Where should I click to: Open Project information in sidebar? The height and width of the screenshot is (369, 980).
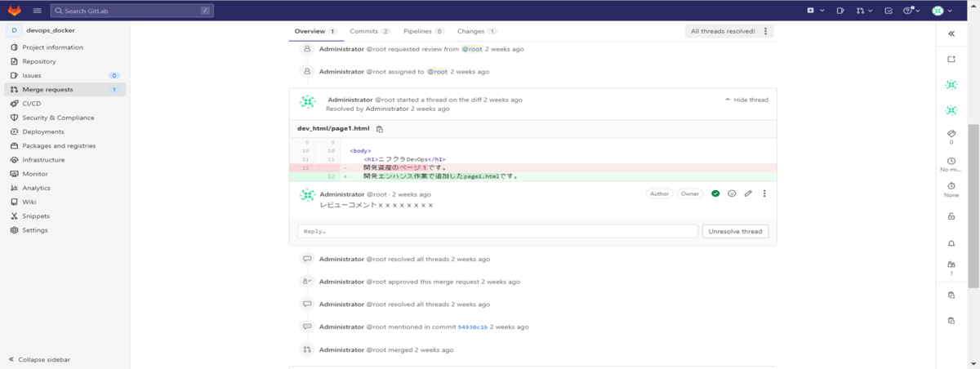52,47
